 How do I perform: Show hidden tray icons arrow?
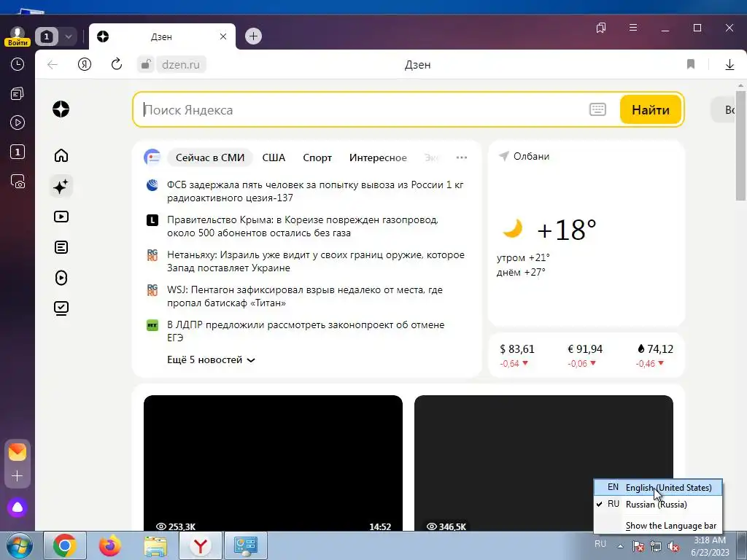coord(620,545)
